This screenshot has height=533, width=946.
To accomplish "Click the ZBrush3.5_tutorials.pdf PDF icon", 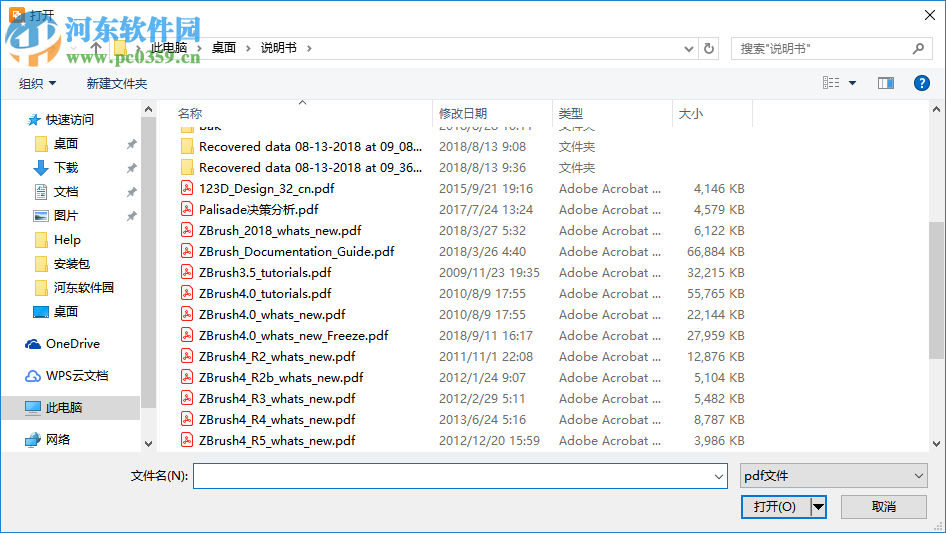I will (x=187, y=272).
